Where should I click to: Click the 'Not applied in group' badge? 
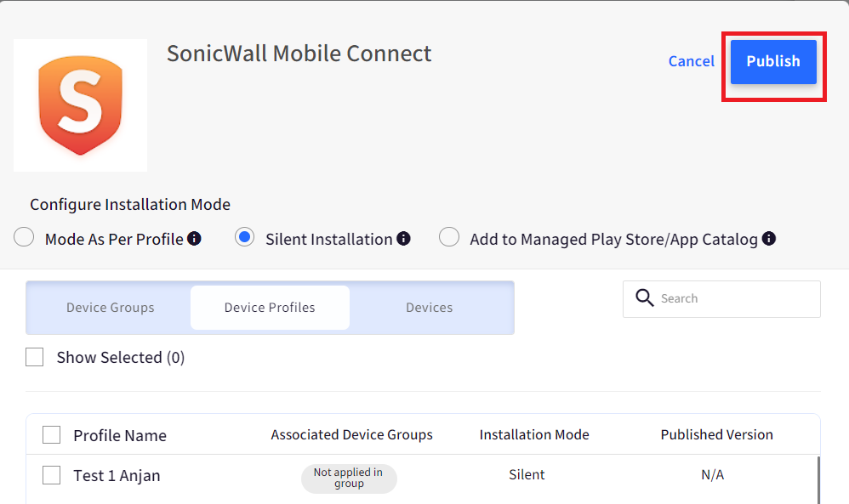point(349,479)
